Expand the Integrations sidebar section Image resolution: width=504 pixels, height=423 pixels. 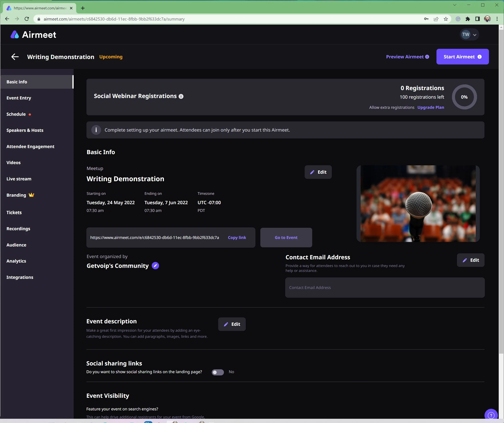click(19, 277)
